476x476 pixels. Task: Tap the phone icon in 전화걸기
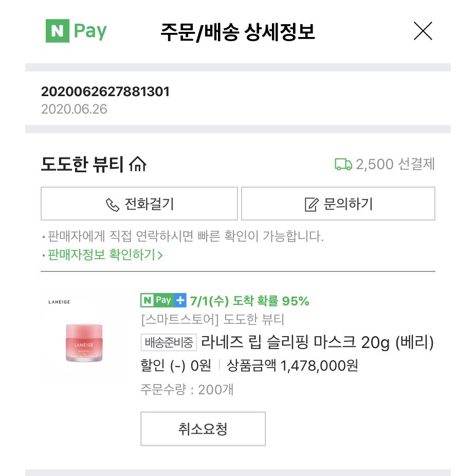point(112,205)
